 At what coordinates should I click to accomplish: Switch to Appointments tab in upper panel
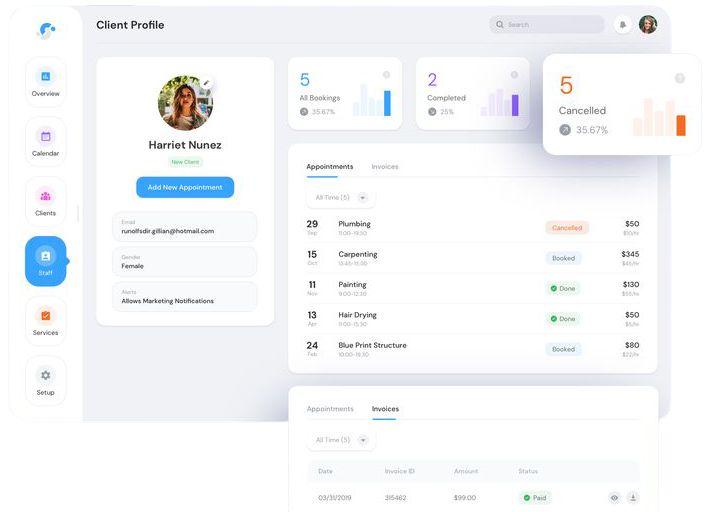pyautogui.click(x=330, y=167)
